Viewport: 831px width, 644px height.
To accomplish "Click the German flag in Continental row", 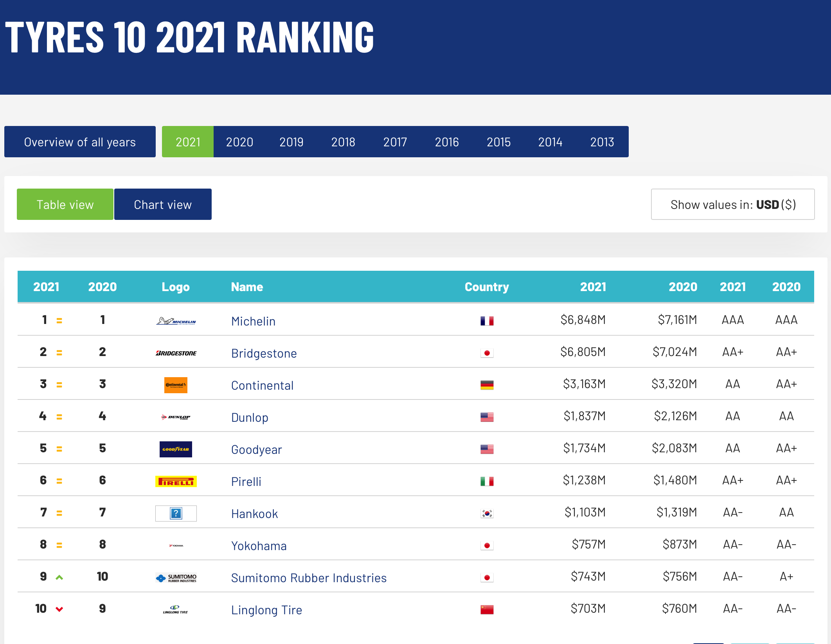I will click(487, 385).
